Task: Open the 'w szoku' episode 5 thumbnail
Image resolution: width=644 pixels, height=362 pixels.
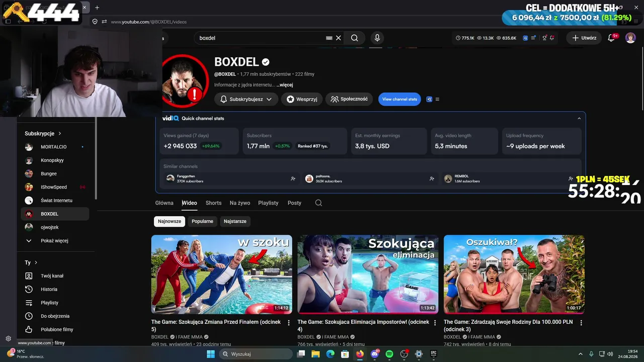Action: [222, 275]
